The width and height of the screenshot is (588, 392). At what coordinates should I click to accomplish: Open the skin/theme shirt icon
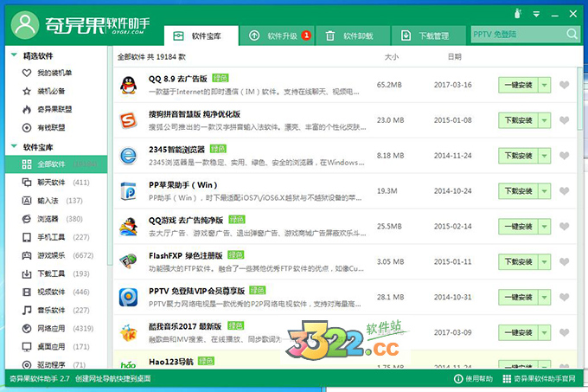(518, 14)
